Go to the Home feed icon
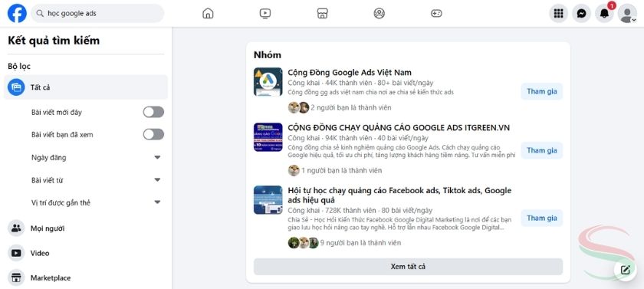 tap(209, 14)
